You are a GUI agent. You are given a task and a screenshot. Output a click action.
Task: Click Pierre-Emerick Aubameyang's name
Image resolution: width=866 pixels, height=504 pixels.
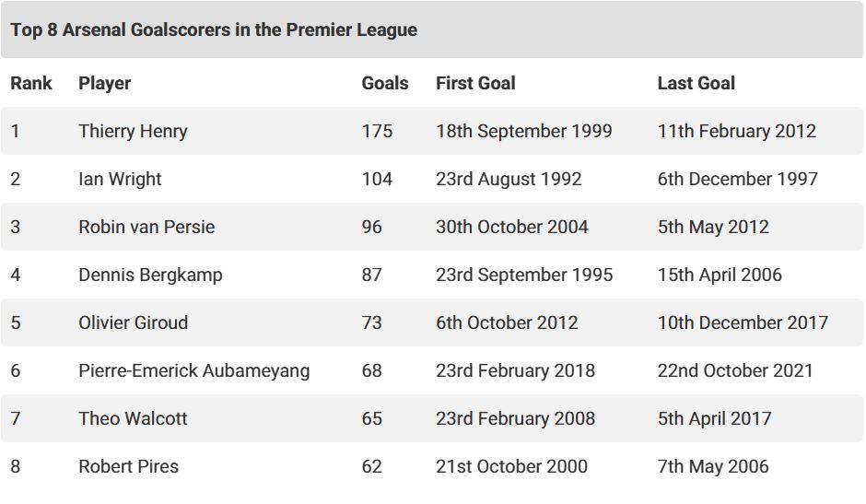coord(193,370)
